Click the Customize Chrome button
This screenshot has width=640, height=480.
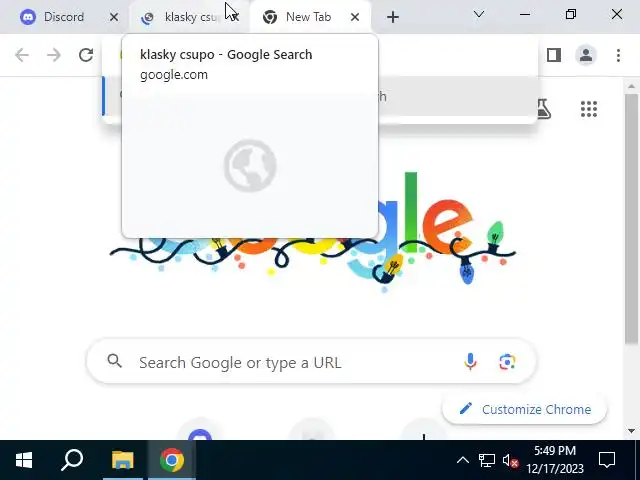pyautogui.click(x=524, y=409)
